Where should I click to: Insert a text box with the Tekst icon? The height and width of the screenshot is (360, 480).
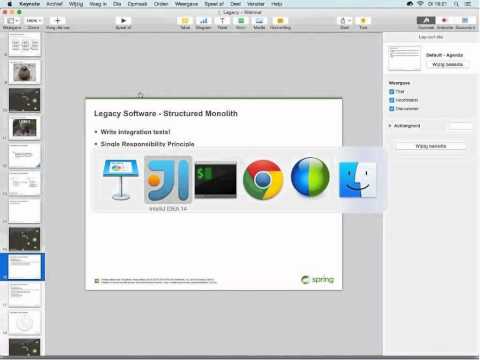222,21
